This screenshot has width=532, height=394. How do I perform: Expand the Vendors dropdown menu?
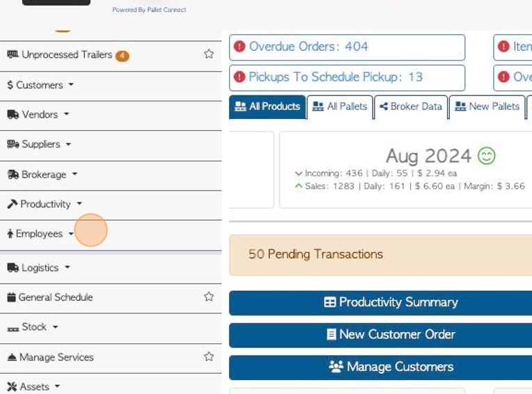(41, 114)
